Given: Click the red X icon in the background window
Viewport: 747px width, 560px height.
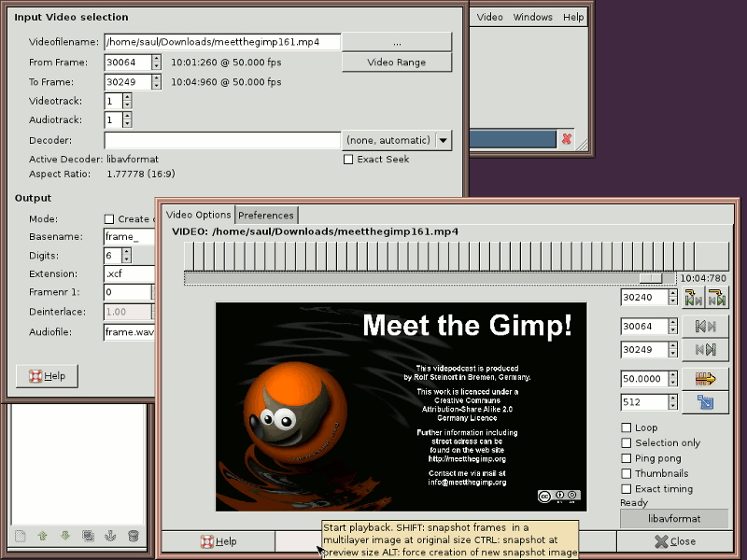Looking at the screenshot, I should click(x=567, y=138).
